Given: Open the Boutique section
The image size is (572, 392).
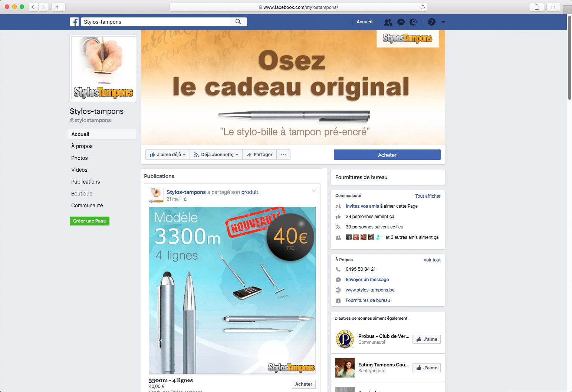Looking at the screenshot, I should pyautogui.click(x=82, y=194).
